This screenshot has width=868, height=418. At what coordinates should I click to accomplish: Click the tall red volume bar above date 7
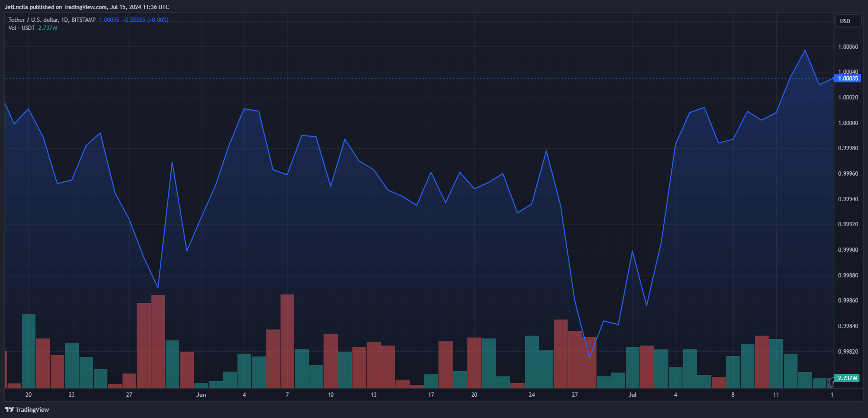pos(287,341)
